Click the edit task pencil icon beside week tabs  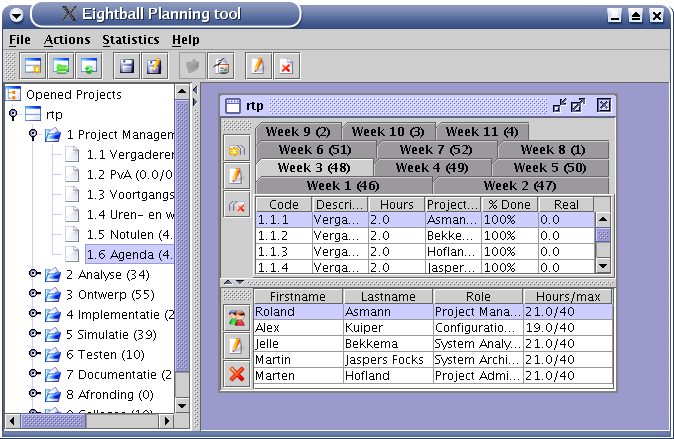click(237, 176)
